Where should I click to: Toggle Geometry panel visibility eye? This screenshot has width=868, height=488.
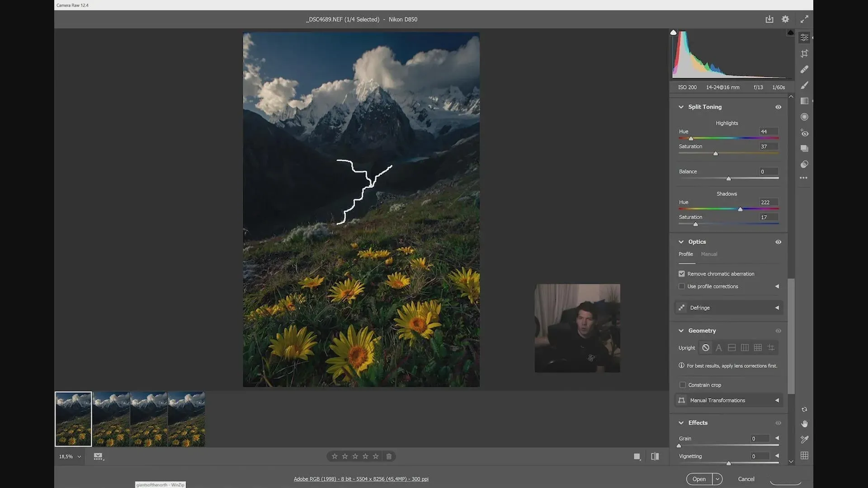(x=778, y=331)
